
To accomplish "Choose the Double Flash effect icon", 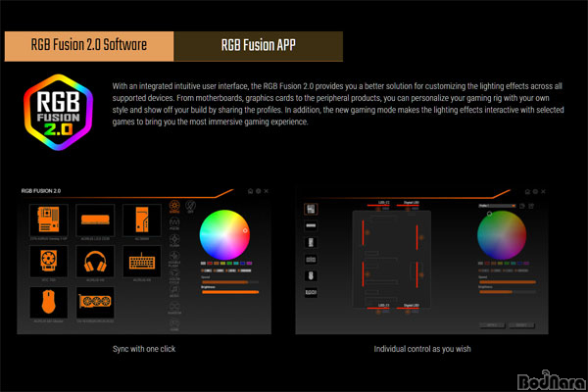I will [x=174, y=258].
